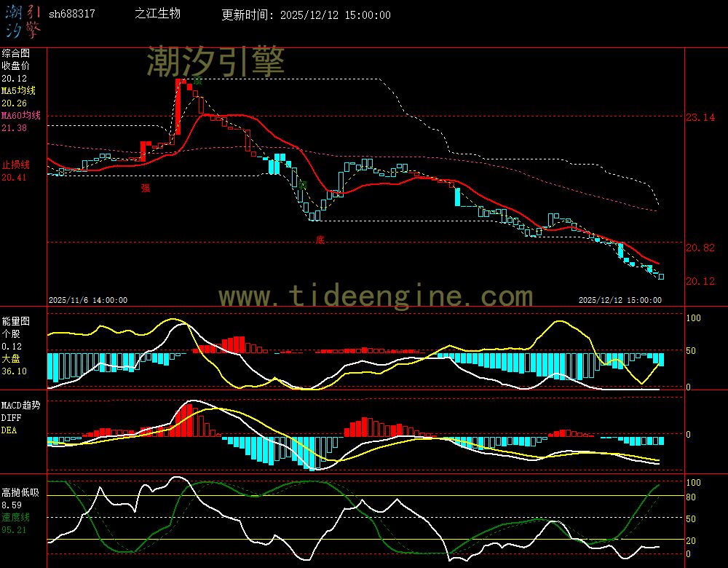Open the 能量图 panel header
This screenshot has width=728, height=568.
pyautogui.click(x=15, y=320)
